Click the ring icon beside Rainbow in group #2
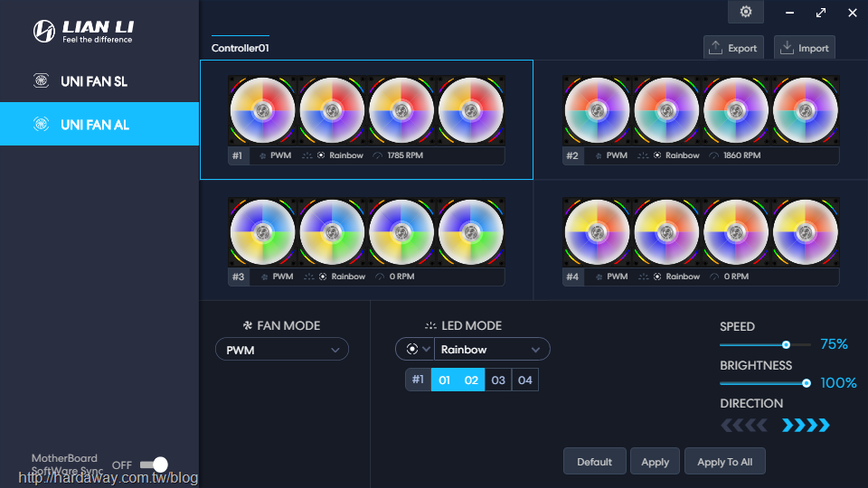Viewport: 868px width, 488px height. click(657, 155)
